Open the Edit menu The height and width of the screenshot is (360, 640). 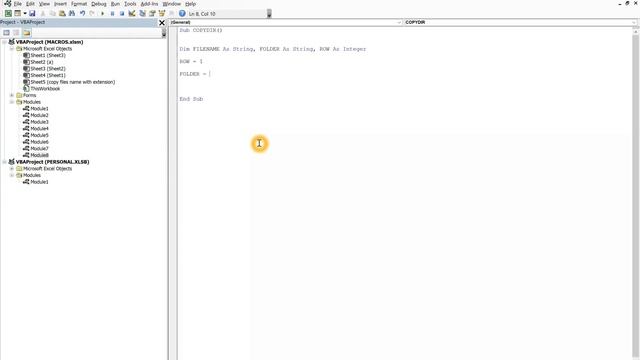[x=30, y=4]
